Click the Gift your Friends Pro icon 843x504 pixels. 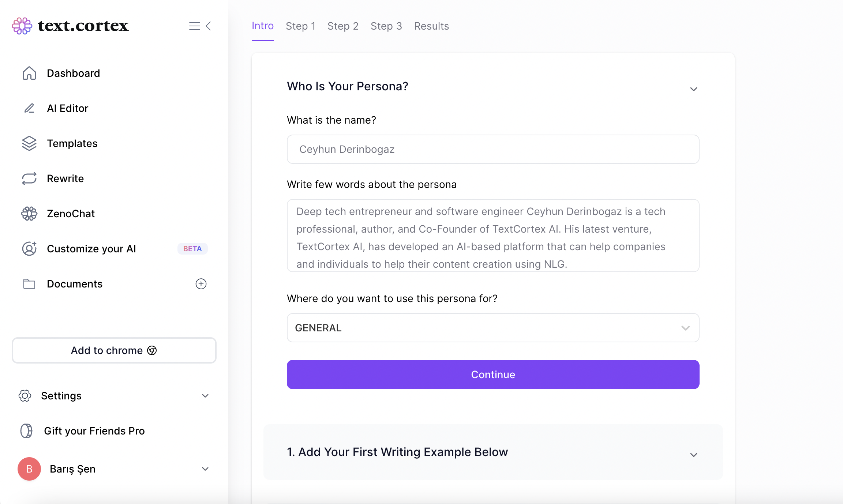(26, 431)
